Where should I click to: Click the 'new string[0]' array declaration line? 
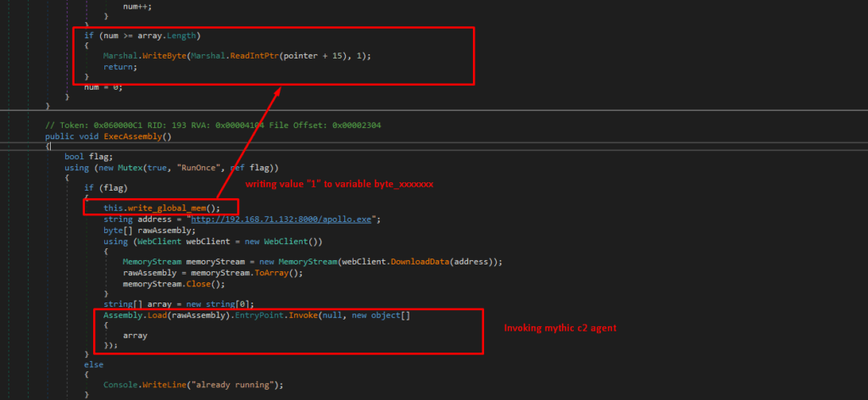pyautogui.click(x=179, y=303)
